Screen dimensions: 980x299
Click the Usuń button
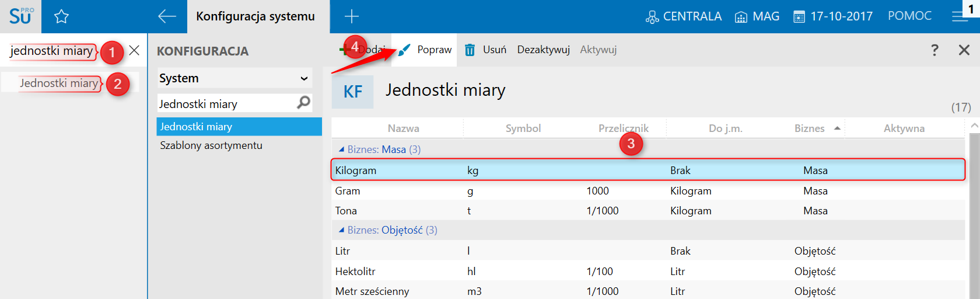485,50
